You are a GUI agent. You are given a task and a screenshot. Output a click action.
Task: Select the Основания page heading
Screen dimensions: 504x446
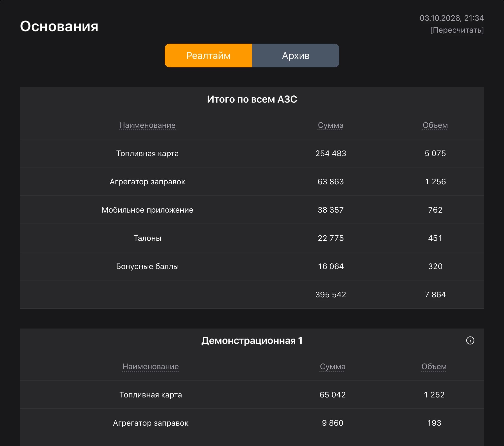tap(59, 26)
